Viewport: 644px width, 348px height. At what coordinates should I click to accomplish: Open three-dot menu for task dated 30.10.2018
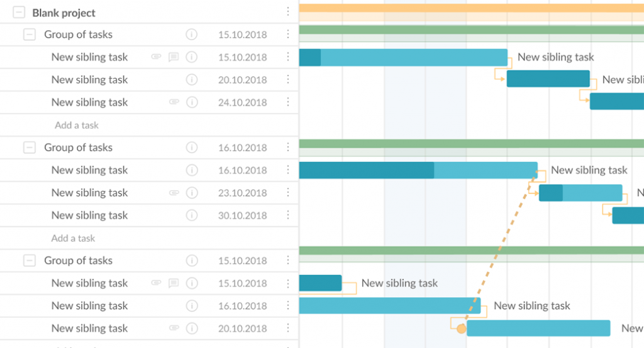tap(288, 215)
